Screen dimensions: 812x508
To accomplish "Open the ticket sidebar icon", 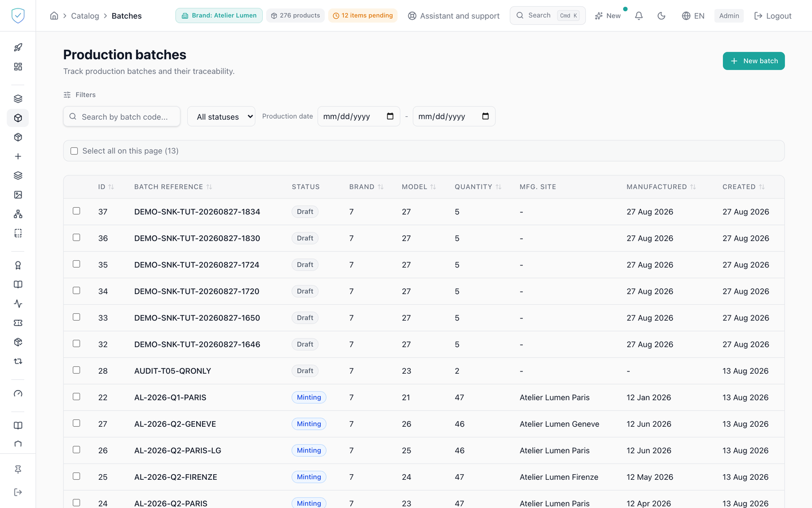I will tap(18, 323).
